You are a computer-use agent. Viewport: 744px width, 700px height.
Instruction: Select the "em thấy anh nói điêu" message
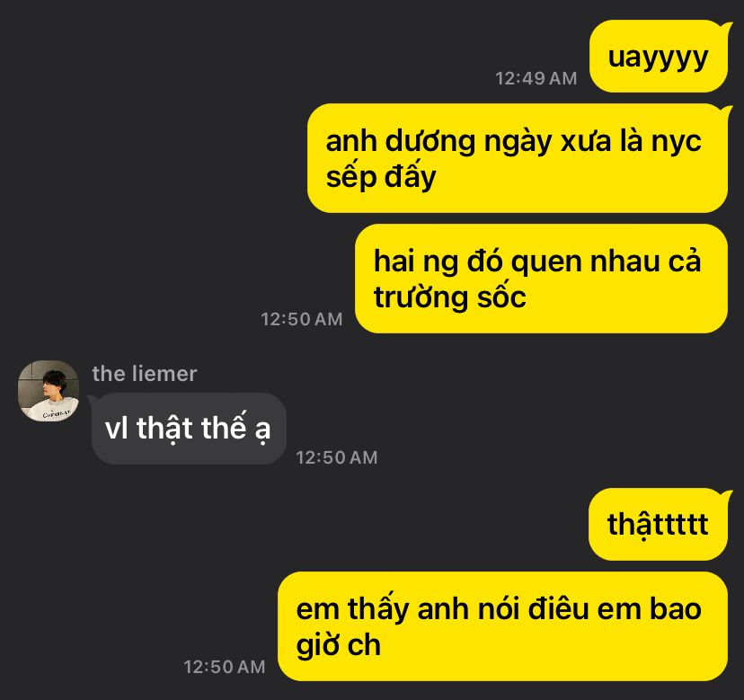click(503, 626)
